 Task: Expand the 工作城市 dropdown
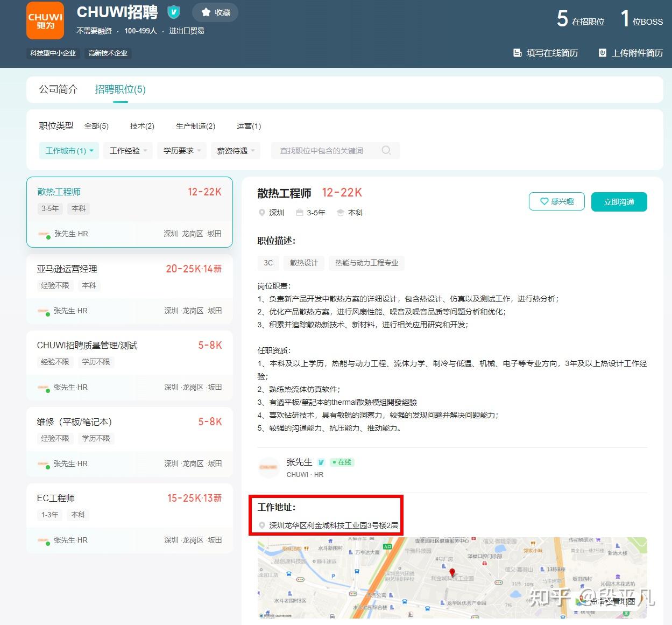68,151
